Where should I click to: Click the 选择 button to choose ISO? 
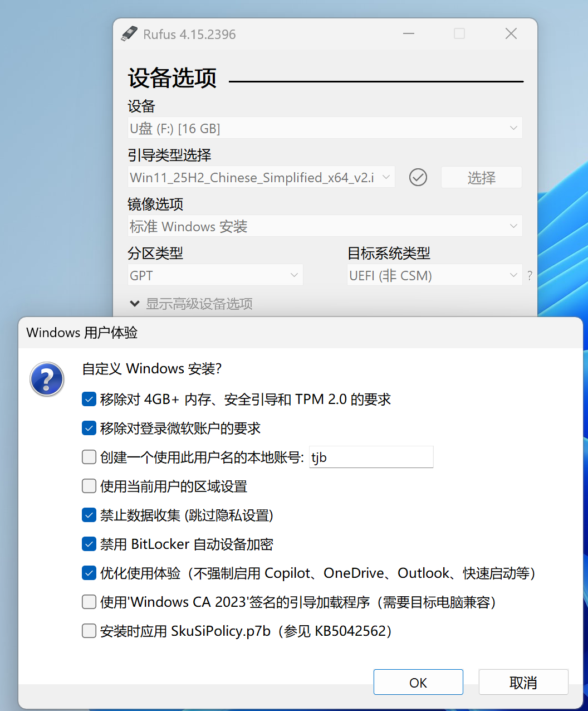click(x=482, y=177)
